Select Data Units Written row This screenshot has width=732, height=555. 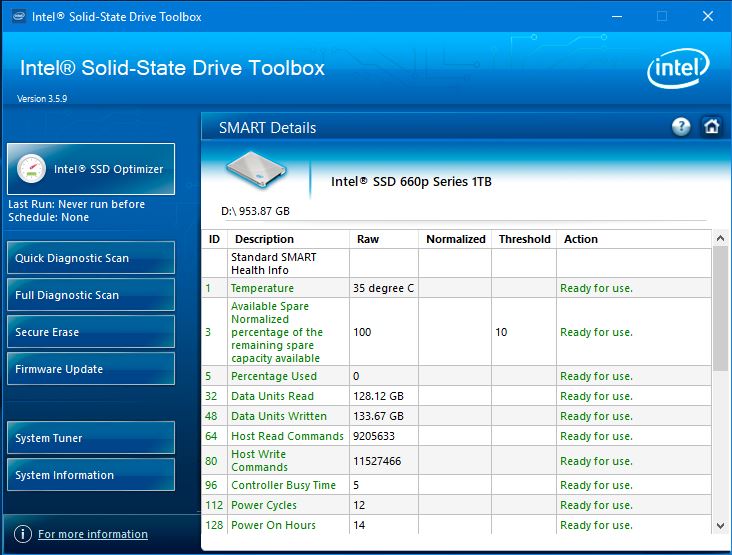pyautogui.click(x=457, y=416)
